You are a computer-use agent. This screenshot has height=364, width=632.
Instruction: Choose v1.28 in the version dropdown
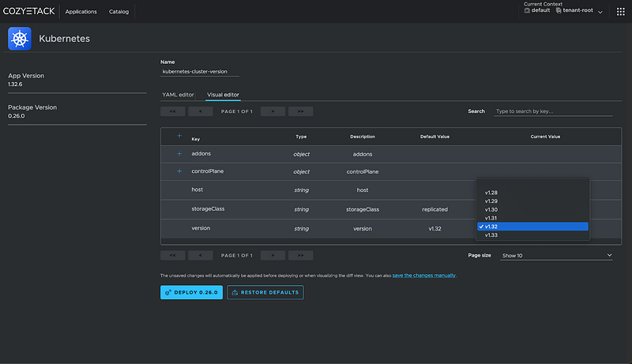491,193
